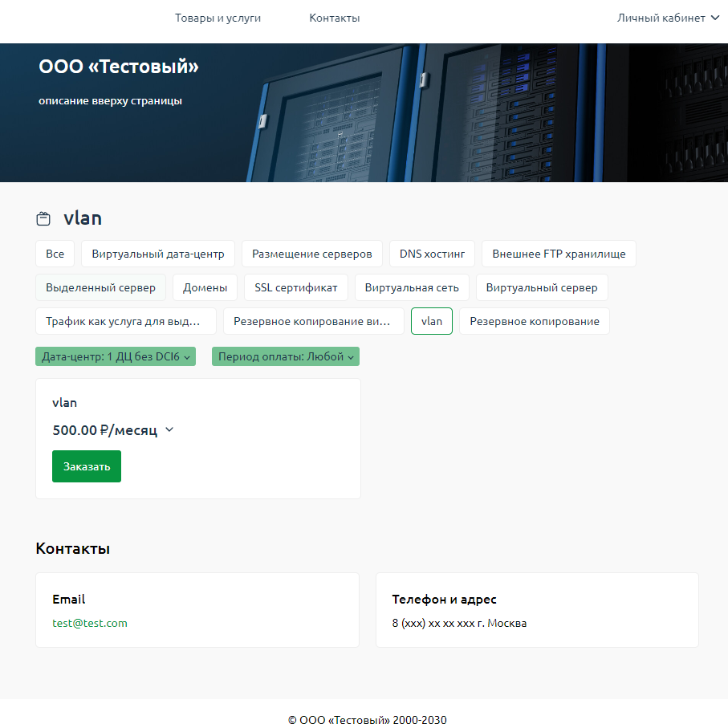Viewport: 728px width, 728px height.
Task: Select the Виртуальный дата-центр category
Action: pos(158,254)
